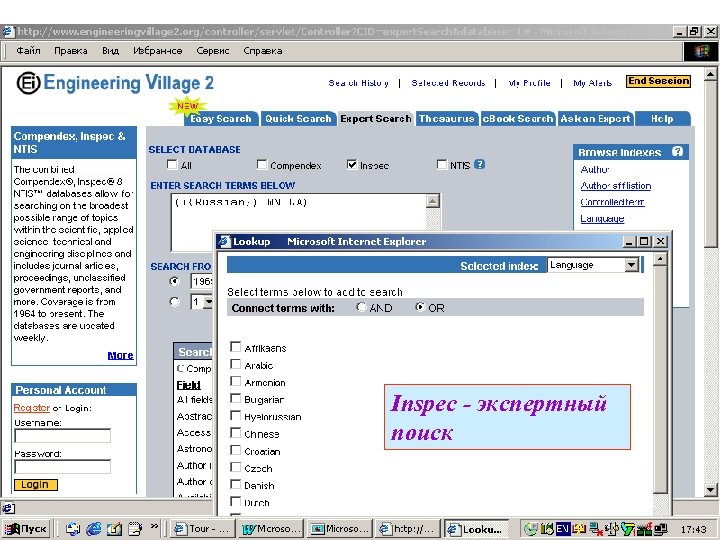720x540 pixels.
Task: Click Browse Indexes help question icon
Action: click(x=677, y=152)
